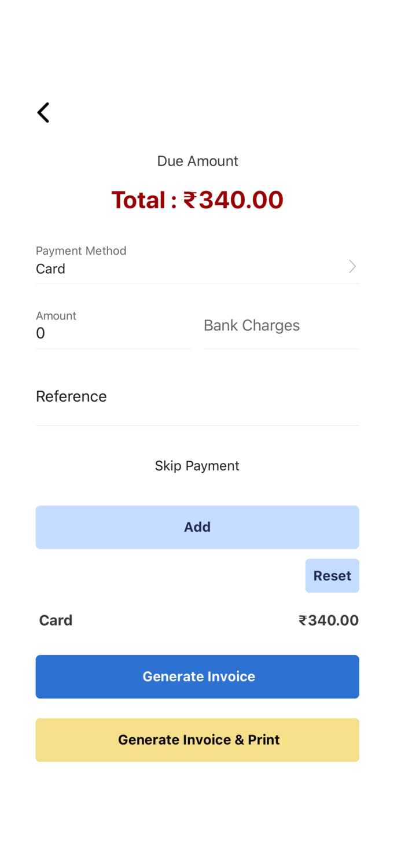
Task: Select the Skip Payment option
Action: [197, 465]
